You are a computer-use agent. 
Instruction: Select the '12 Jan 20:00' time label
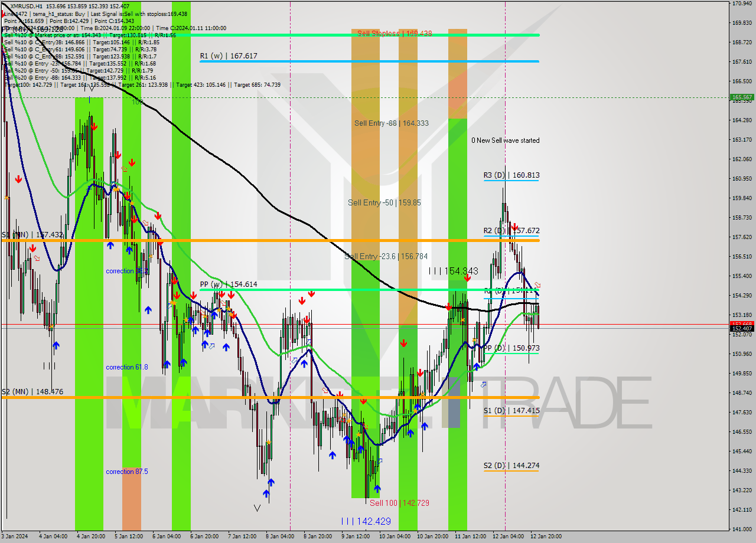pyautogui.click(x=546, y=537)
